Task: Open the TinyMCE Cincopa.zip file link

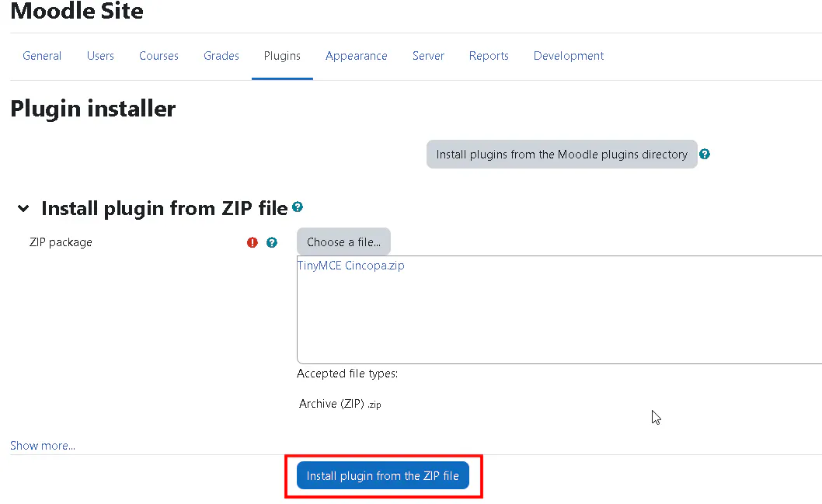Action: pyautogui.click(x=350, y=265)
